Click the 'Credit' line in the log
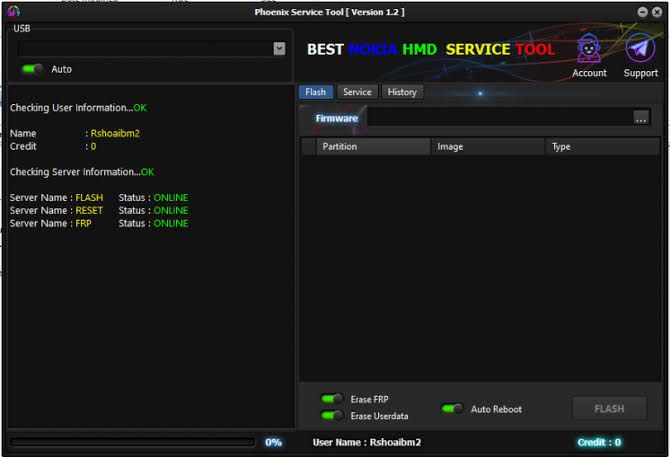670x457 pixels. coord(53,146)
